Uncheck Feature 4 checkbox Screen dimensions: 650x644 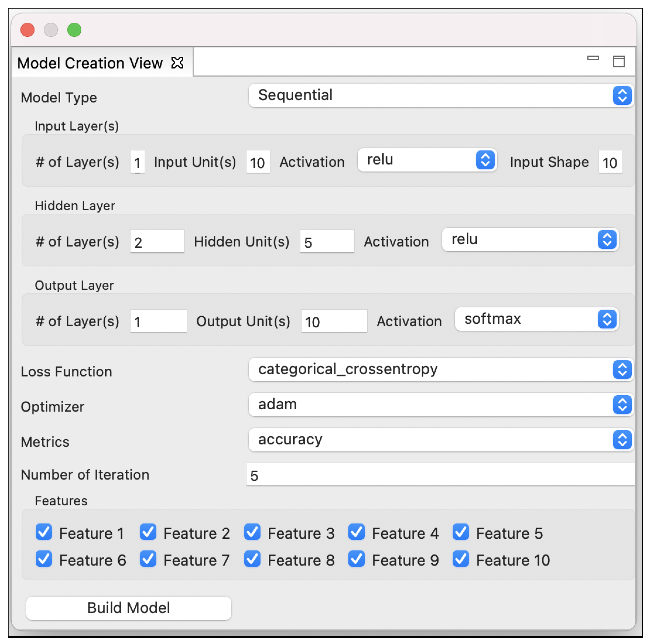(357, 532)
